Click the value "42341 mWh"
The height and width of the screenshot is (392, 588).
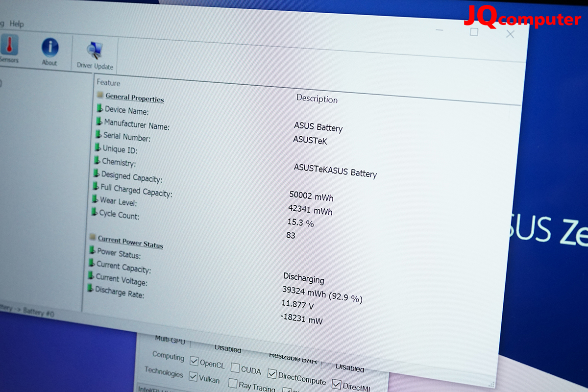click(x=310, y=210)
